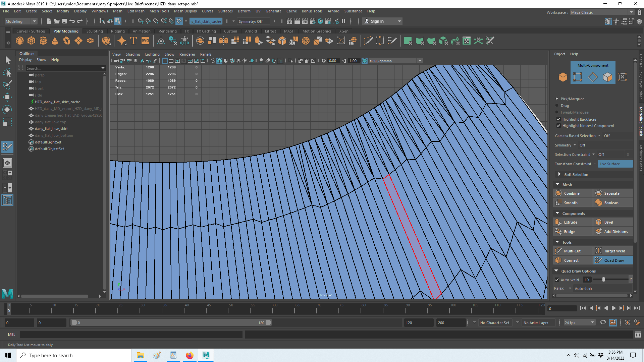Select the Drag radio option
The height and width of the screenshot is (362, 644).
(x=557, y=106)
